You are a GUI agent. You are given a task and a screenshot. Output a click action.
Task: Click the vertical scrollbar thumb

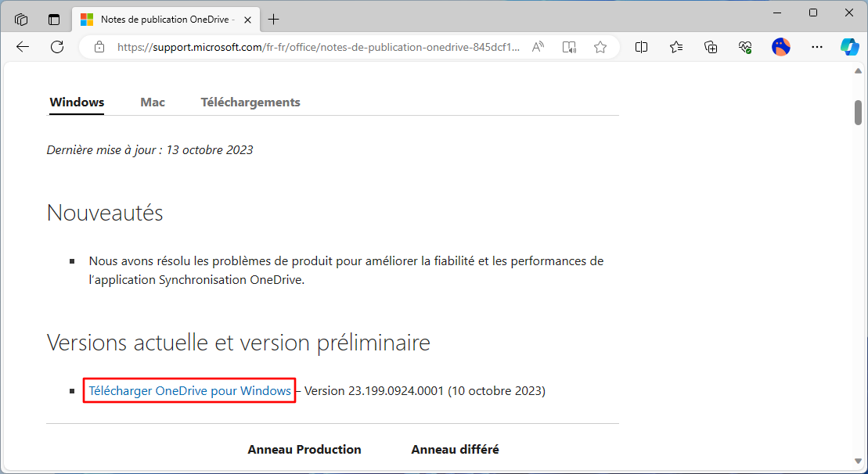[858, 113]
